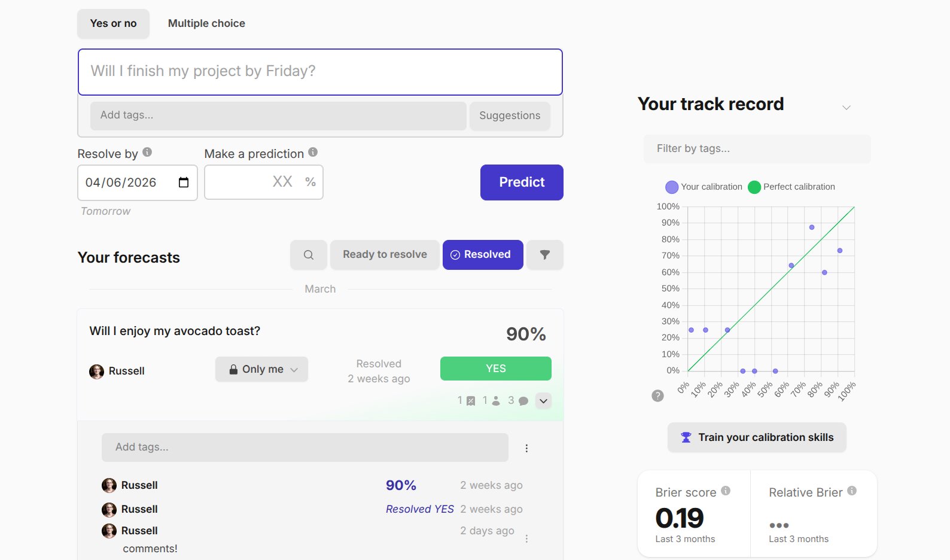
Task: Collapse the avocado toast forecast details
Action: tap(543, 401)
